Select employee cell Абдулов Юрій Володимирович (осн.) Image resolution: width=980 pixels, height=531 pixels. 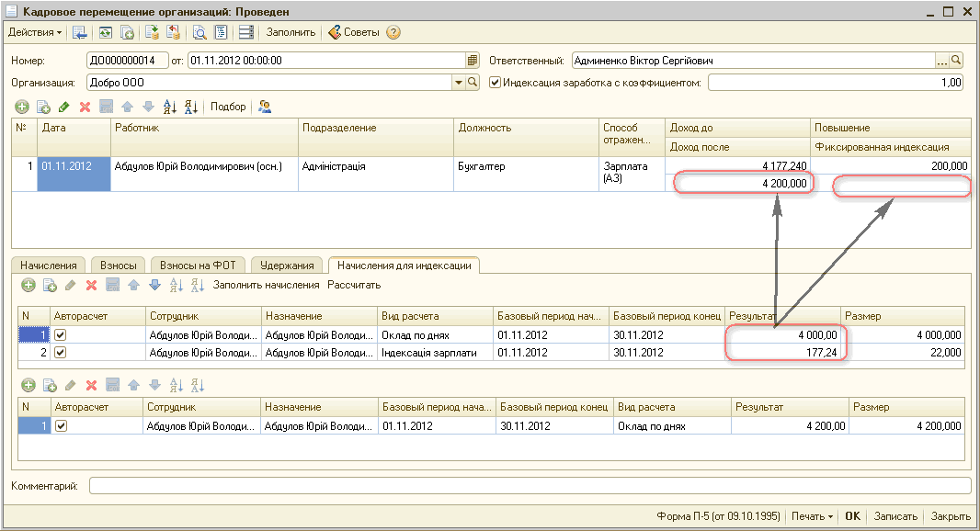pyautogui.click(x=204, y=174)
